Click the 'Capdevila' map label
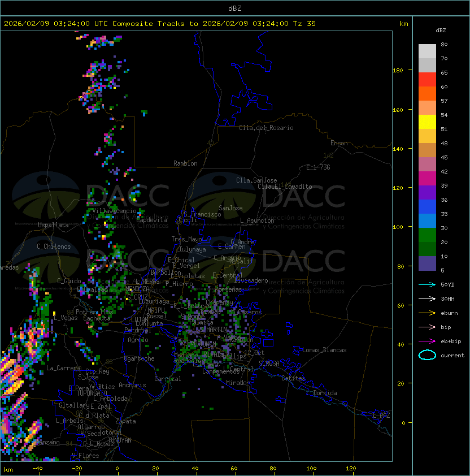470x476 pixels. 151,220
